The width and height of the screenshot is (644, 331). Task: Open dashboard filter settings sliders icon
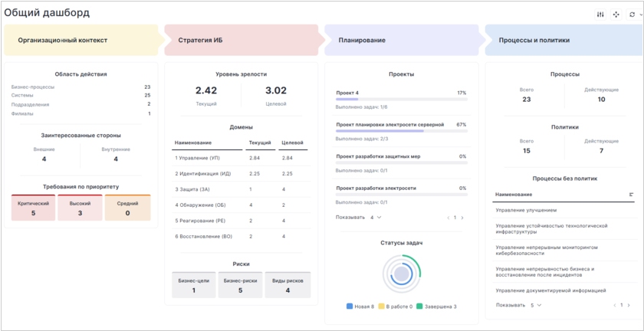[x=600, y=15]
